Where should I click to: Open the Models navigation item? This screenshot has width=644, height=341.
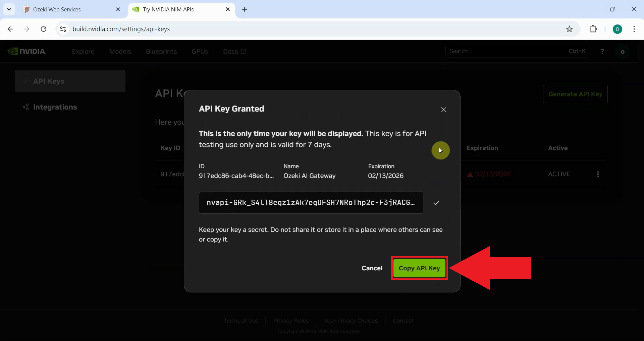pos(120,51)
